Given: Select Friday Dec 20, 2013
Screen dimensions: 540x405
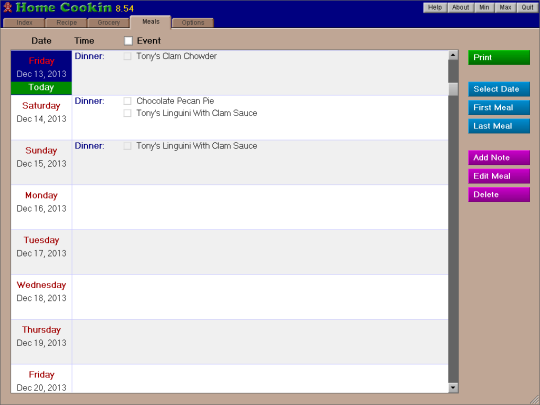Looking at the screenshot, I should coord(41,379).
